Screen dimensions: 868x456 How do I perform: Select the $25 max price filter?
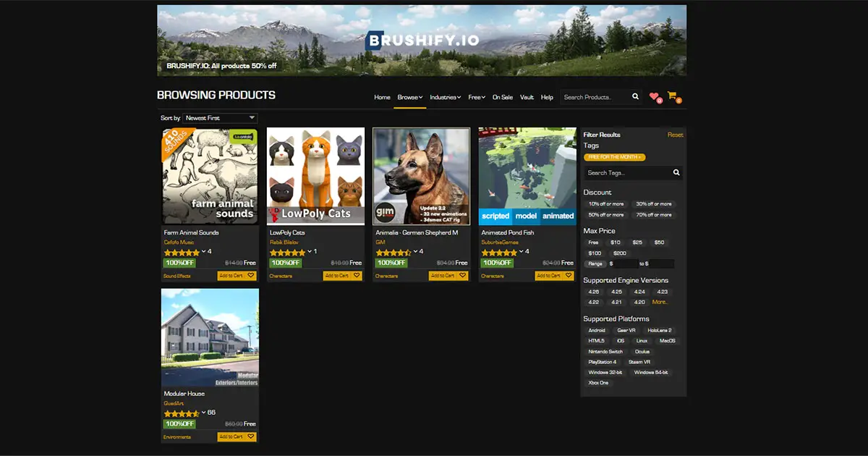coord(637,242)
